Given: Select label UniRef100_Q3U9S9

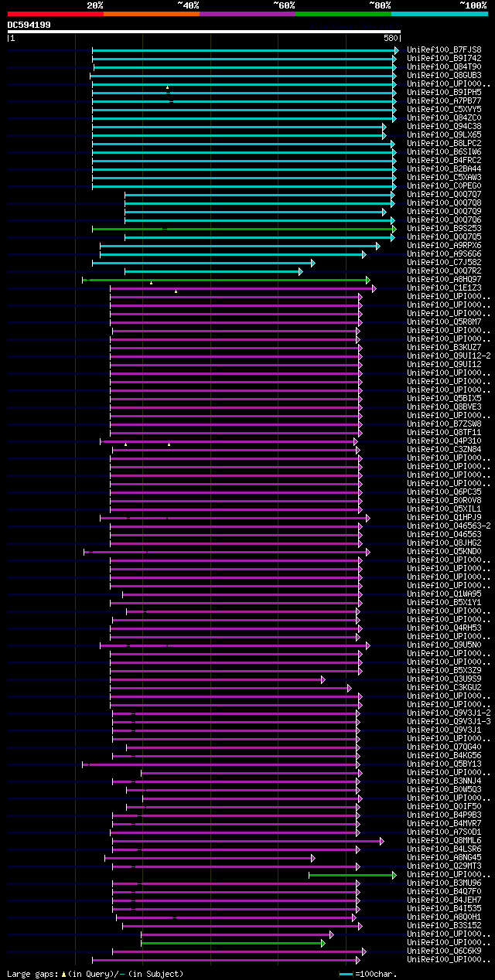Looking at the screenshot, I should (x=444, y=679).
